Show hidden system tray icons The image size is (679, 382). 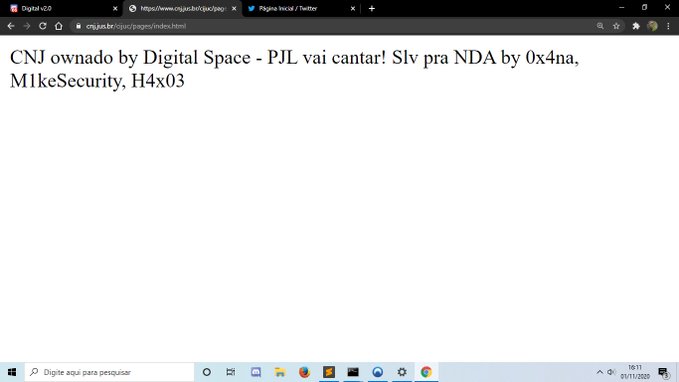click(x=600, y=372)
